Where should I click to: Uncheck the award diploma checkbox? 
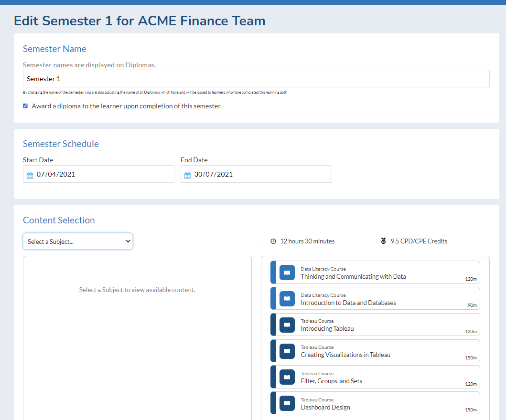25,106
